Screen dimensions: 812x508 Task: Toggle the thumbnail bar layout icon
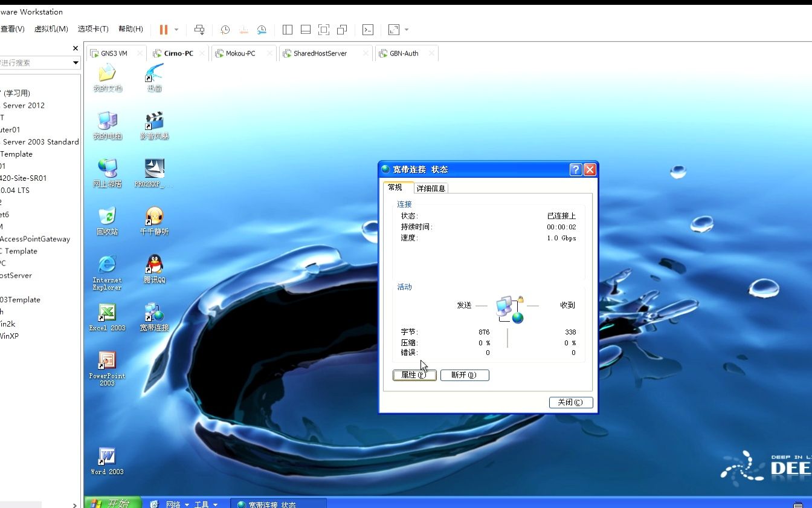(x=306, y=29)
